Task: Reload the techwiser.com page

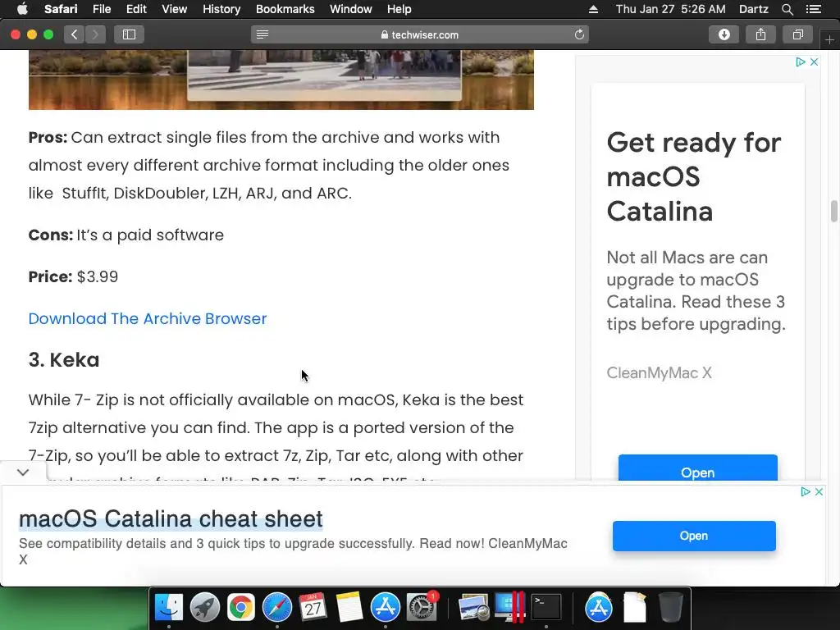Action: pos(579,34)
